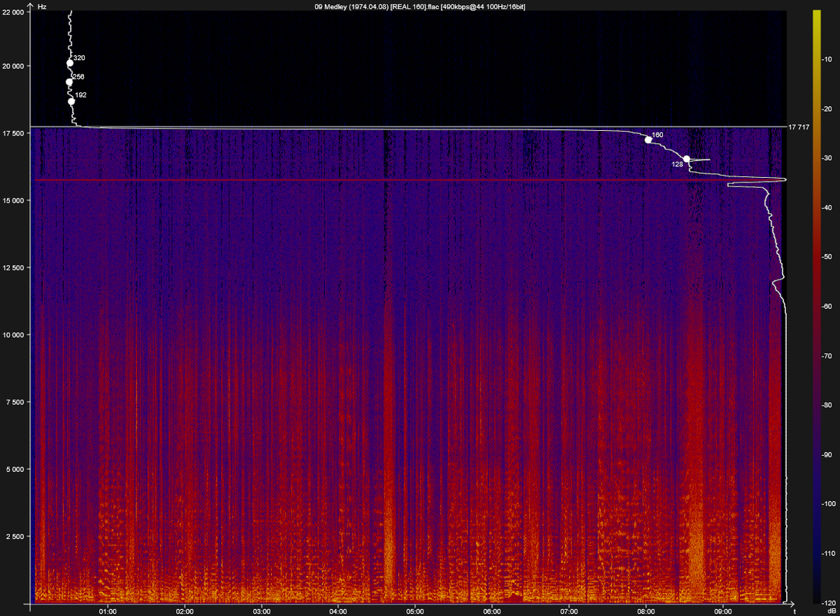Click the 05:00 time axis label

tap(415, 611)
